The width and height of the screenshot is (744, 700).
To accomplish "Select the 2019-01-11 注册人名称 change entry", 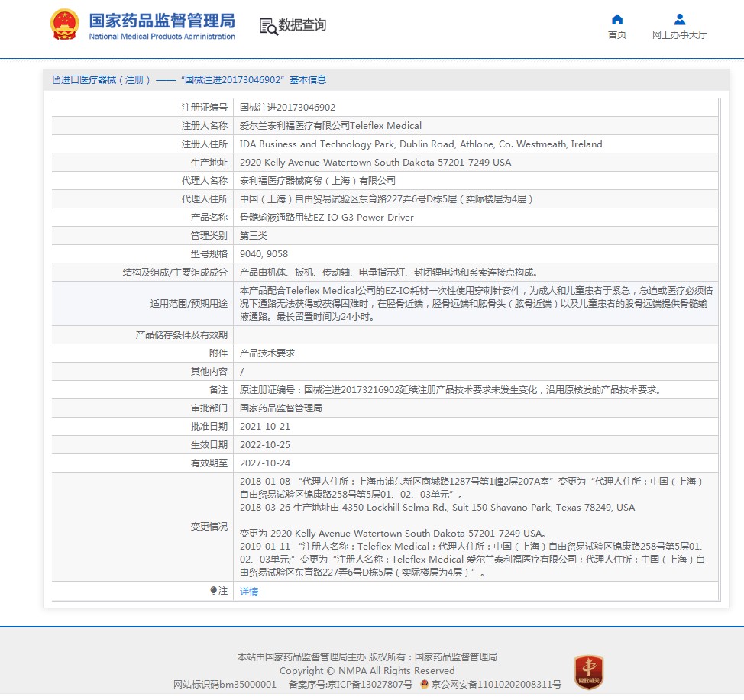I will click(x=473, y=559).
